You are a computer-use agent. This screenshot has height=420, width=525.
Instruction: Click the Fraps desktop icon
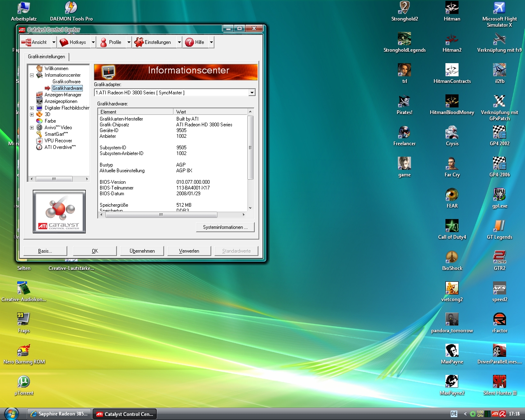(24, 322)
